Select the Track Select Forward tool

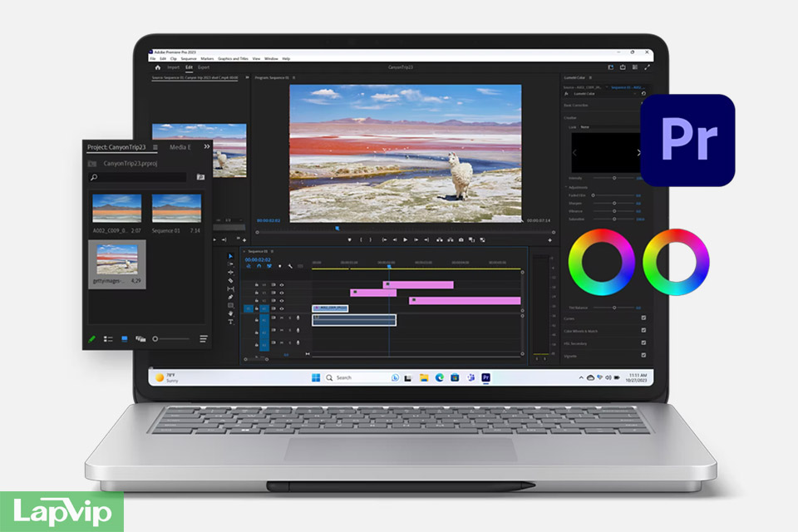tap(230, 264)
